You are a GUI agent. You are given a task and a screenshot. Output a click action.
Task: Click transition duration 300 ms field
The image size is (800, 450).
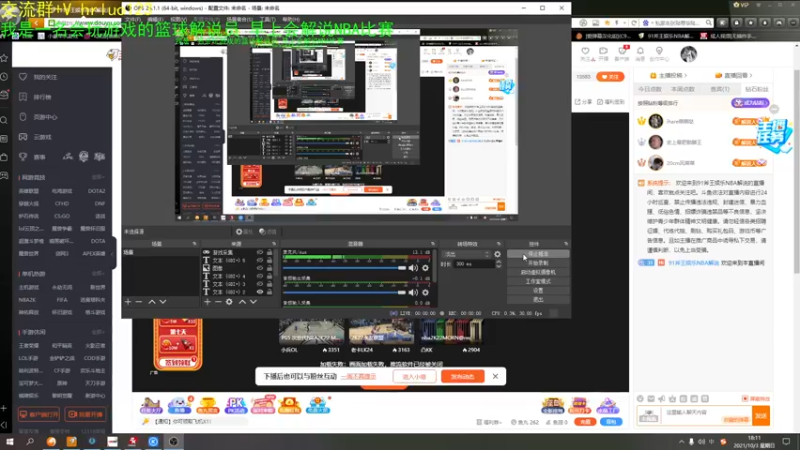474,264
